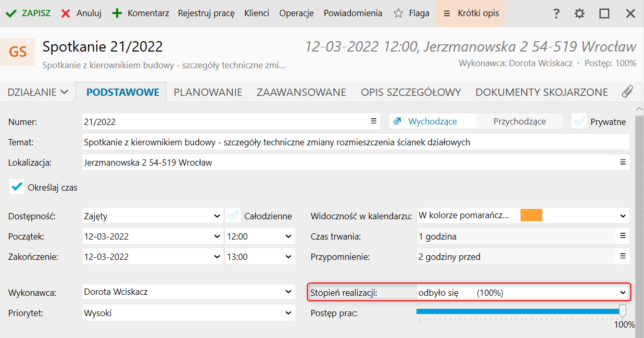Image resolution: width=644 pixels, height=338 pixels.
Task: Click into the Temat text field
Action: [356, 142]
